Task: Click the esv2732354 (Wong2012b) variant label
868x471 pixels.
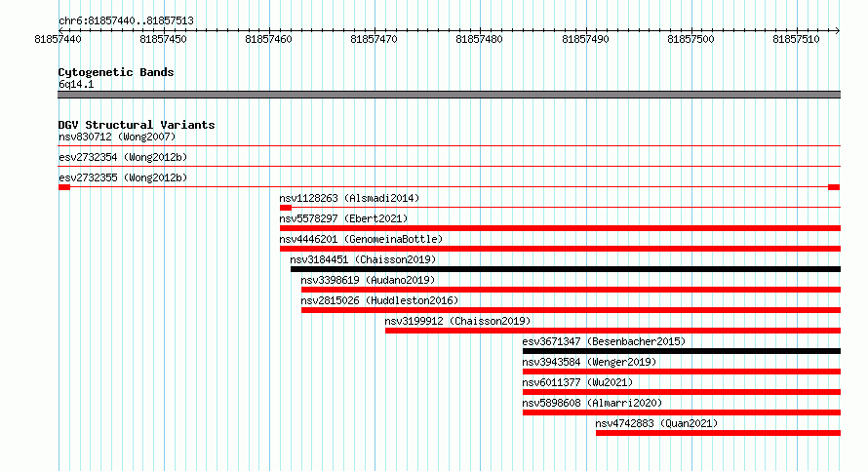Action: [x=123, y=157]
